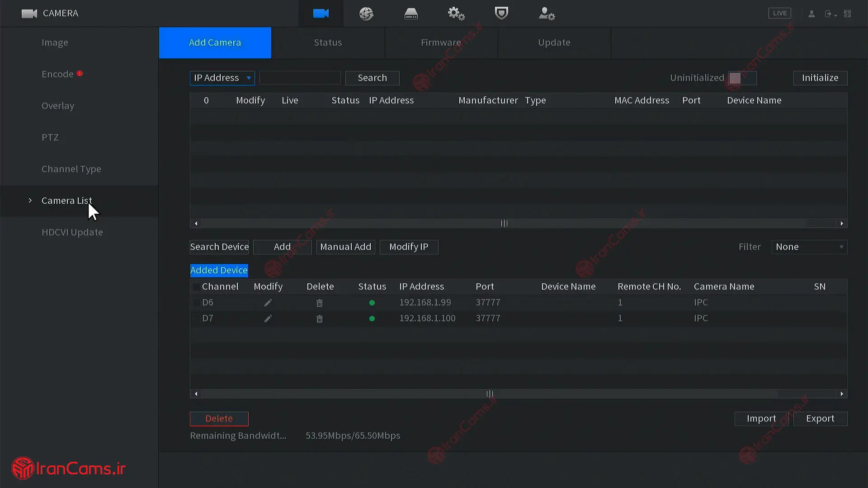Click the SN column header
868x488 pixels.
click(820, 286)
